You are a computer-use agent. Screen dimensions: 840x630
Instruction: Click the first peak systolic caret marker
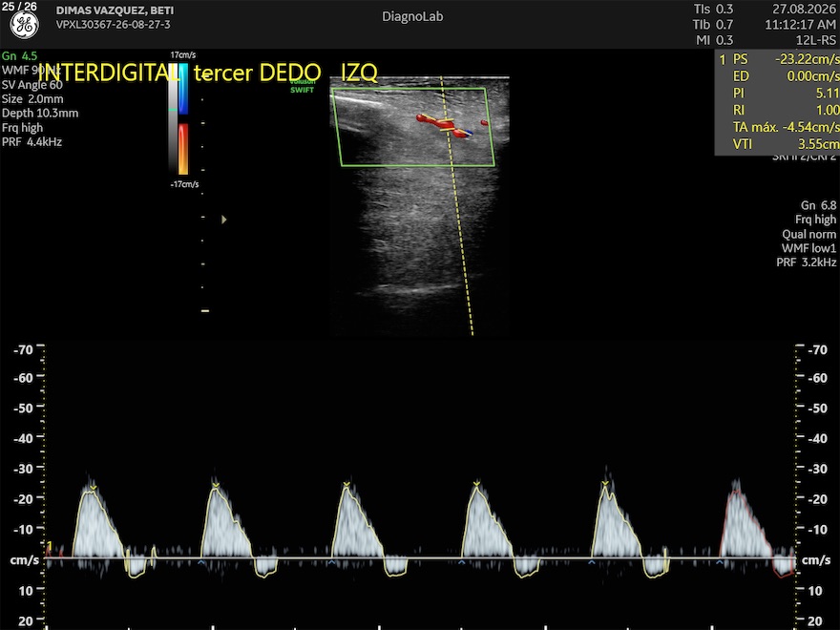94,488
